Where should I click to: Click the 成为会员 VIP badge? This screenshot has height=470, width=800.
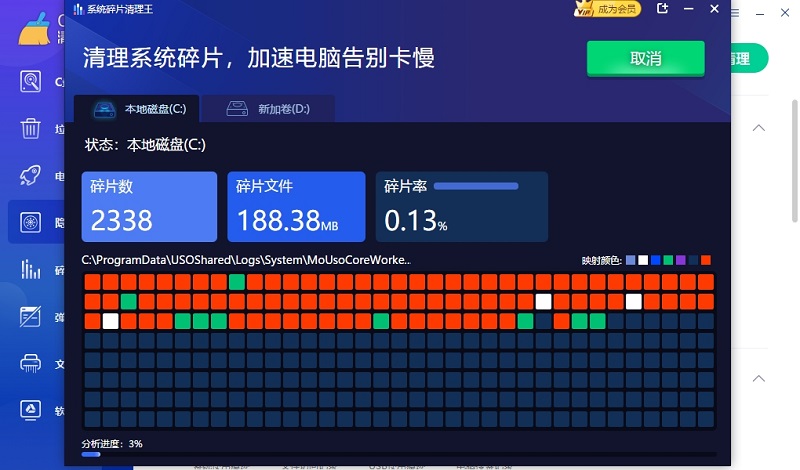[x=607, y=9]
